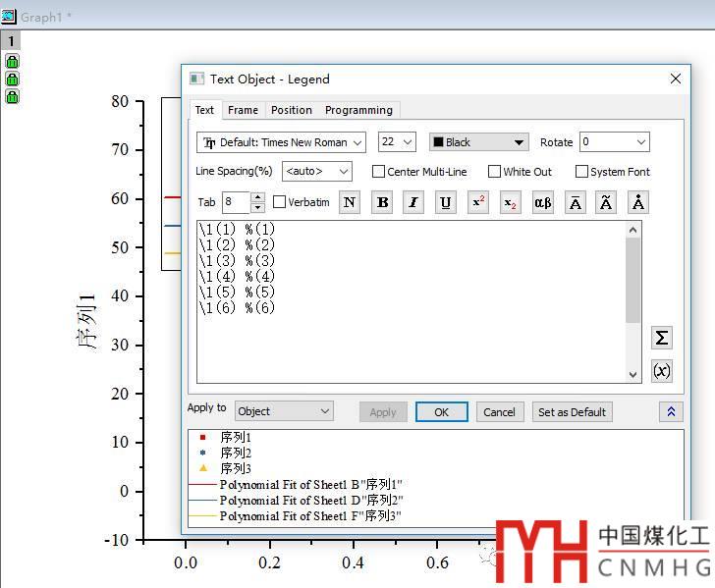Apply Italic formatting icon
The image size is (715, 588).
tap(414, 203)
